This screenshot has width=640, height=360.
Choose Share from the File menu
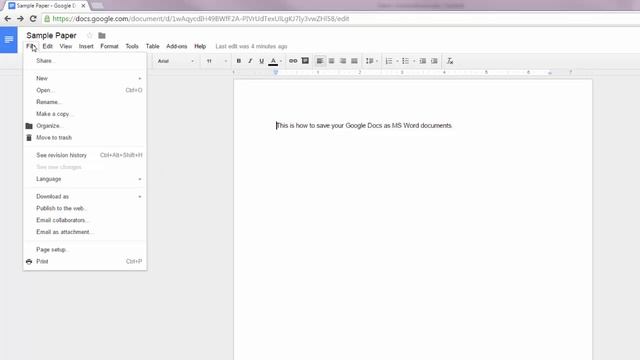tap(85, 61)
